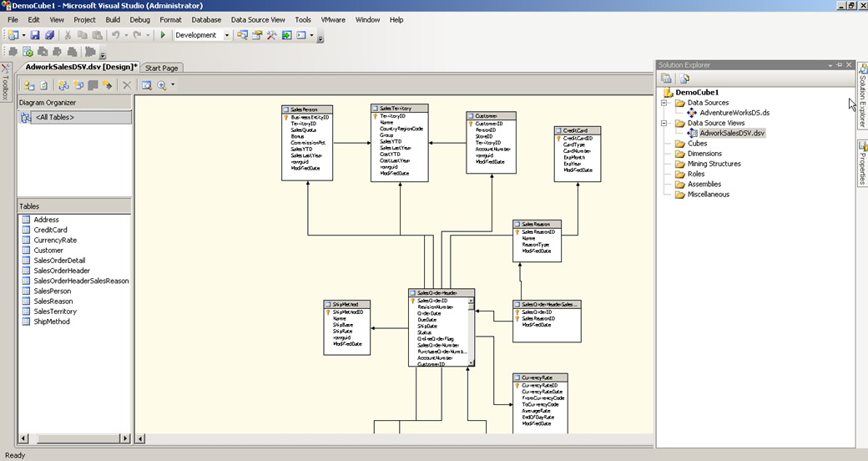
Task: Open Solution Explorer from the toolbar icon
Action: click(243, 35)
